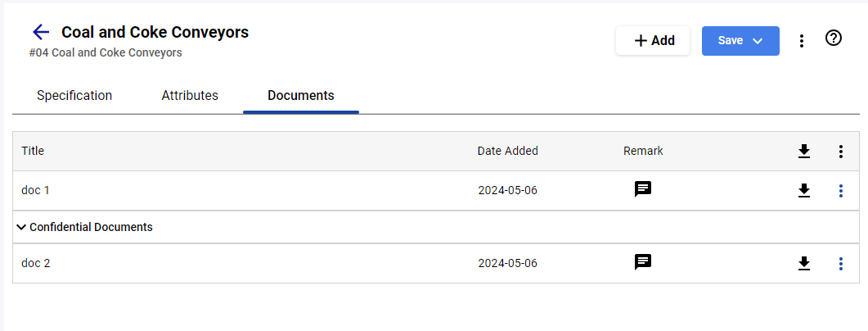View remark comment for doc 1
The image size is (868, 331).
click(643, 189)
